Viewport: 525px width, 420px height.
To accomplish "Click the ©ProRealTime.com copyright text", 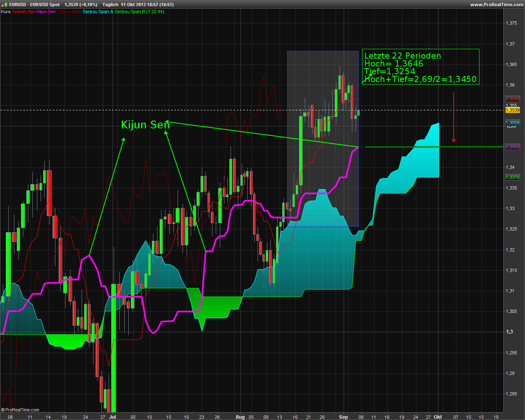I will pos(21,410).
